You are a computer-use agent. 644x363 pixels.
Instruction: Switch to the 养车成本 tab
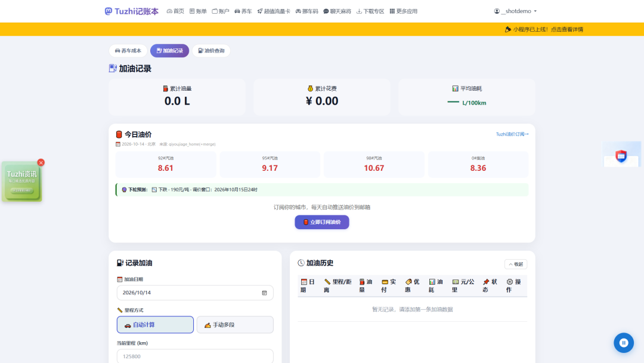pyautogui.click(x=128, y=51)
